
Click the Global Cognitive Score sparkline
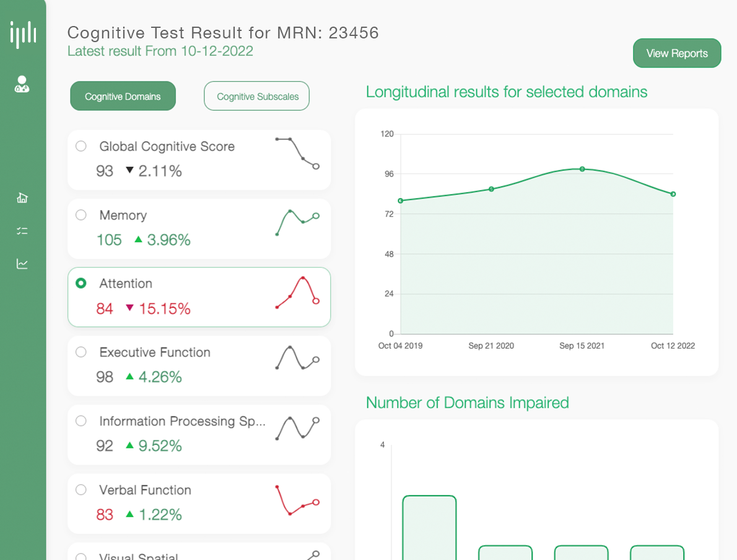(x=297, y=153)
